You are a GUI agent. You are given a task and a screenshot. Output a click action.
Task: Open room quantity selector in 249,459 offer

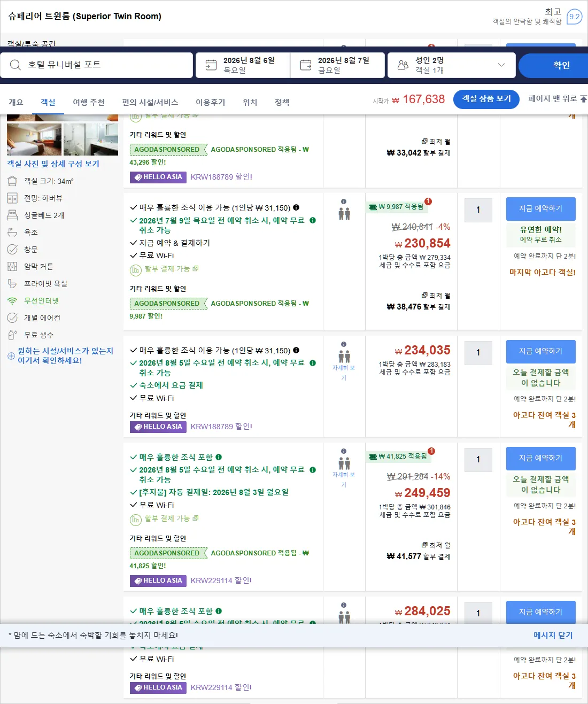click(x=478, y=460)
